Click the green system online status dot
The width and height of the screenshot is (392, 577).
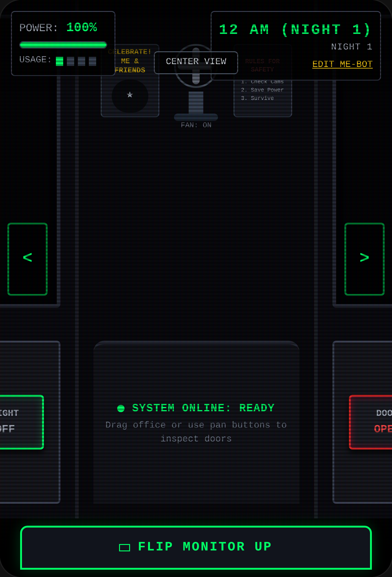(121, 408)
